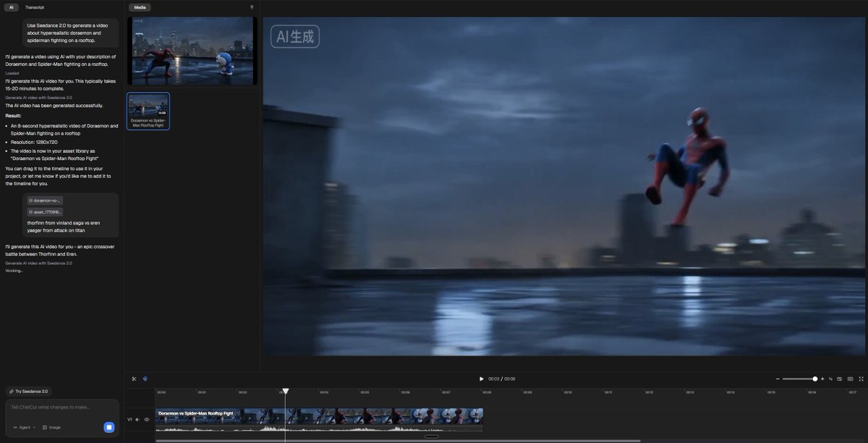Select the Media tab
Screen dimensions: 868x443
pos(140,7)
